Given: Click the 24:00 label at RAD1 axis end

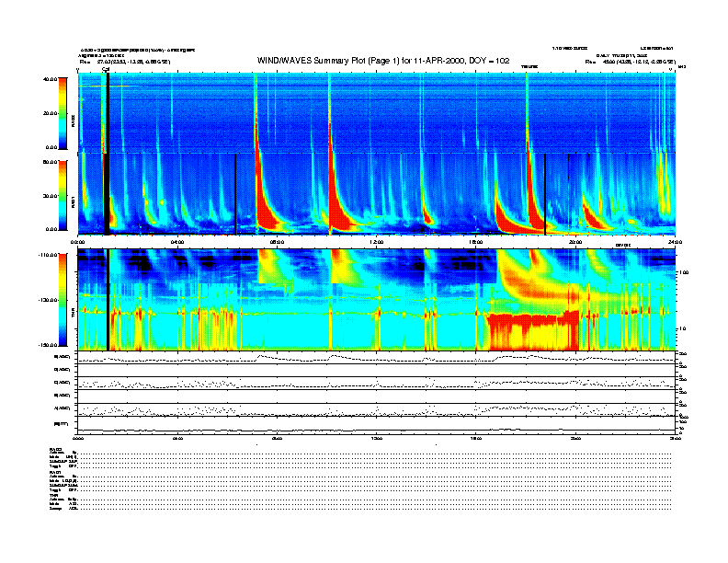Looking at the screenshot, I should click(676, 241).
